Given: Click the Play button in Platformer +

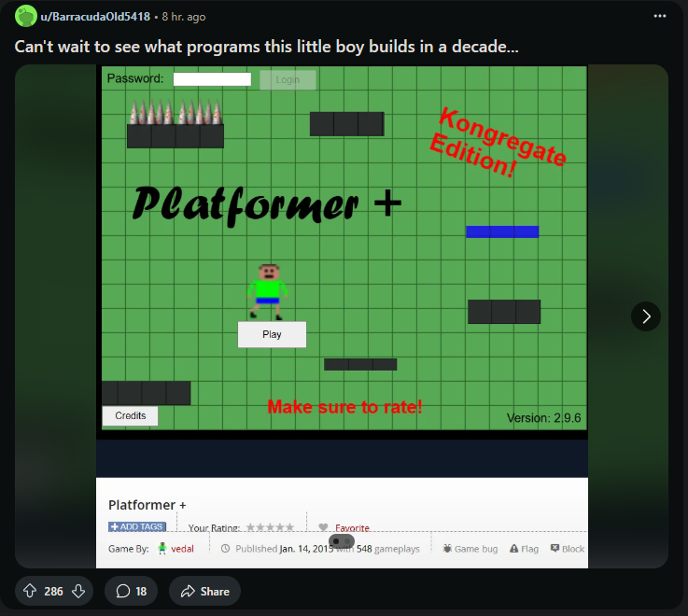Looking at the screenshot, I should click(272, 334).
